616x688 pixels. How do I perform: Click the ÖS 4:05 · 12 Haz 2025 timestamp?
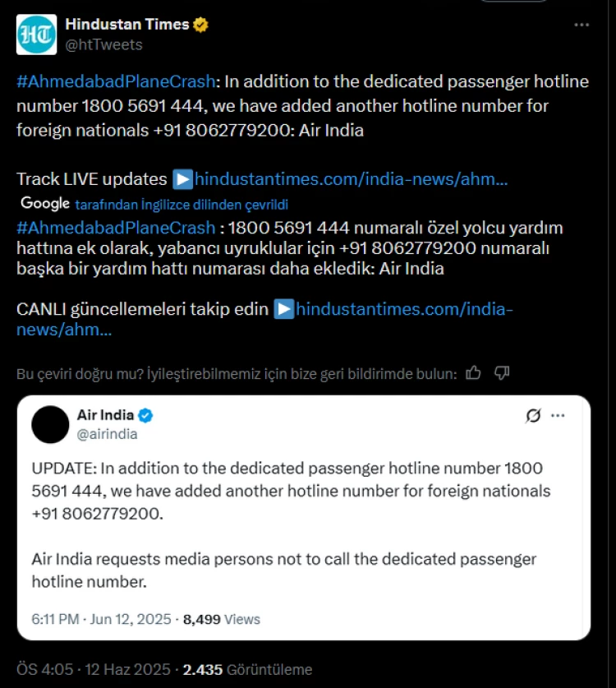pyautogui.click(x=94, y=669)
